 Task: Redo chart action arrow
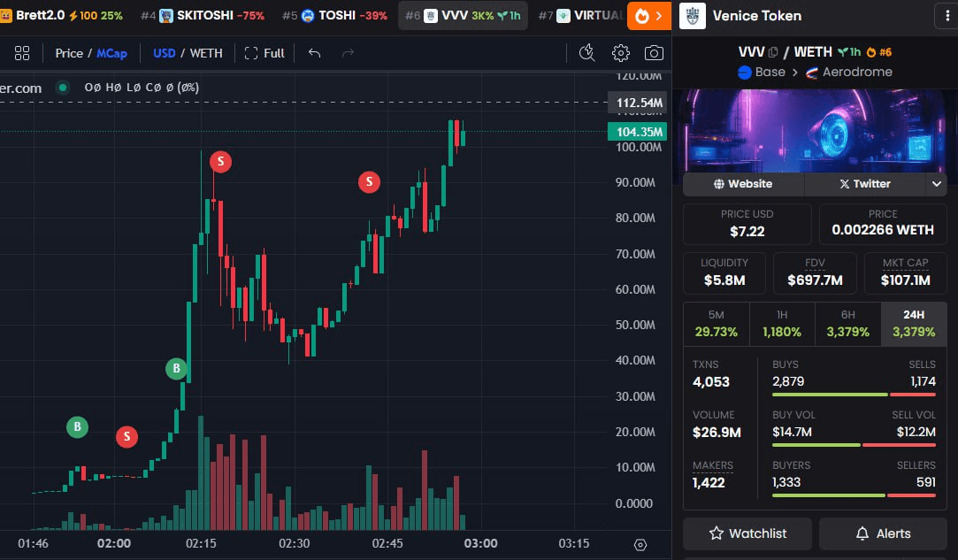[348, 53]
